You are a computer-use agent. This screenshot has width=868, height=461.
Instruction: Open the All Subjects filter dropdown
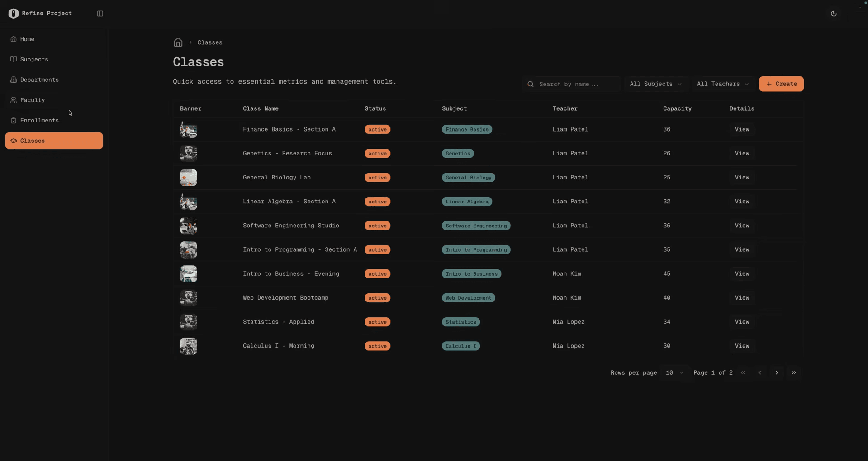click(655, 84)
